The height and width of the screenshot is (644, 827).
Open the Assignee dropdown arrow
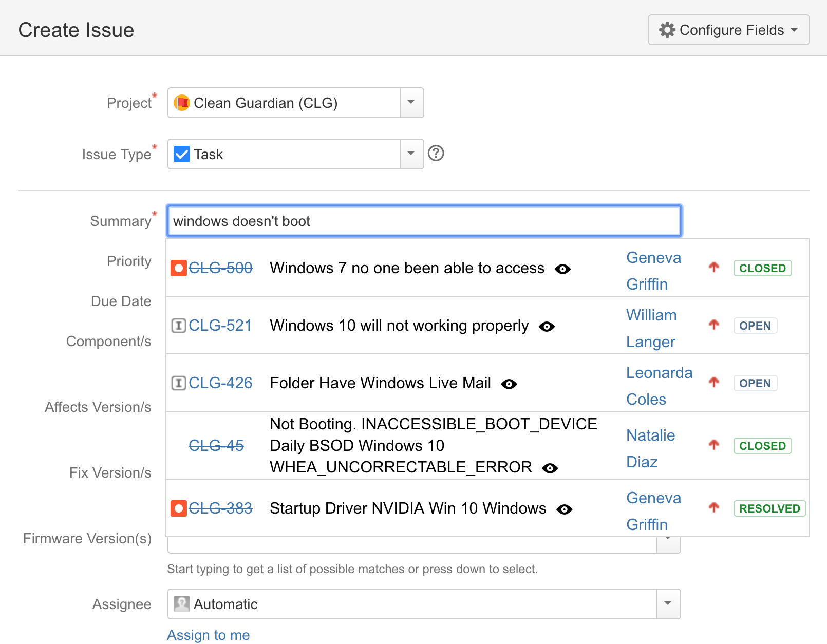point(668,604)
